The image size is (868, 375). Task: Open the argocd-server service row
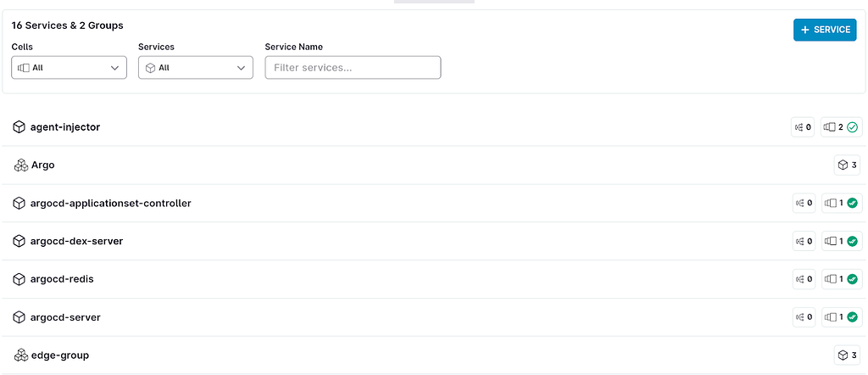coord(434,317)
